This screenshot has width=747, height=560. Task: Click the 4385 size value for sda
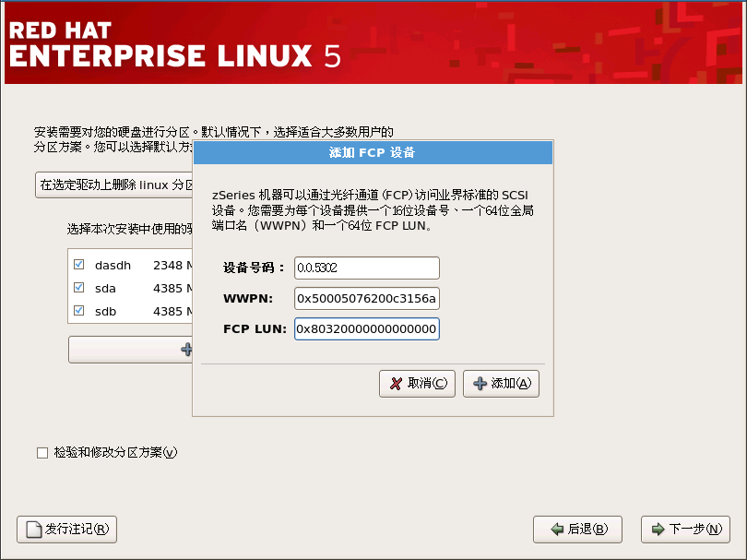(x=168, y=289)
